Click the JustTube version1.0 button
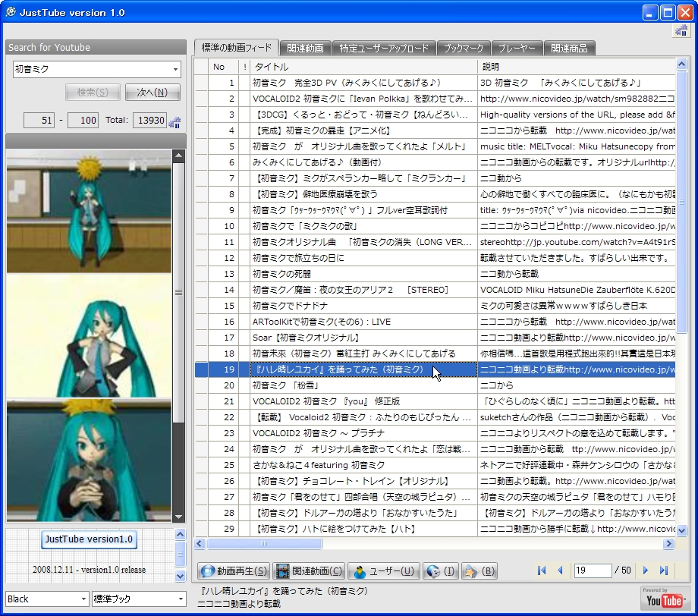The width and height of the screenshot is (698, 616). click(x=89, y=539)
